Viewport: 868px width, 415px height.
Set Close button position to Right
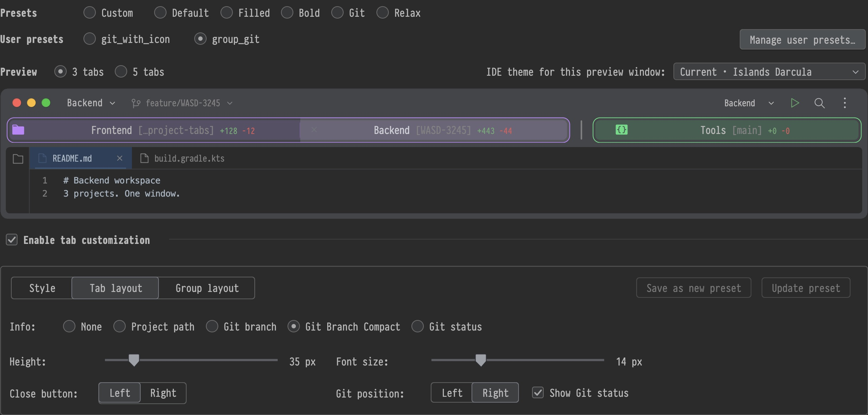click(x=163, y=393)
